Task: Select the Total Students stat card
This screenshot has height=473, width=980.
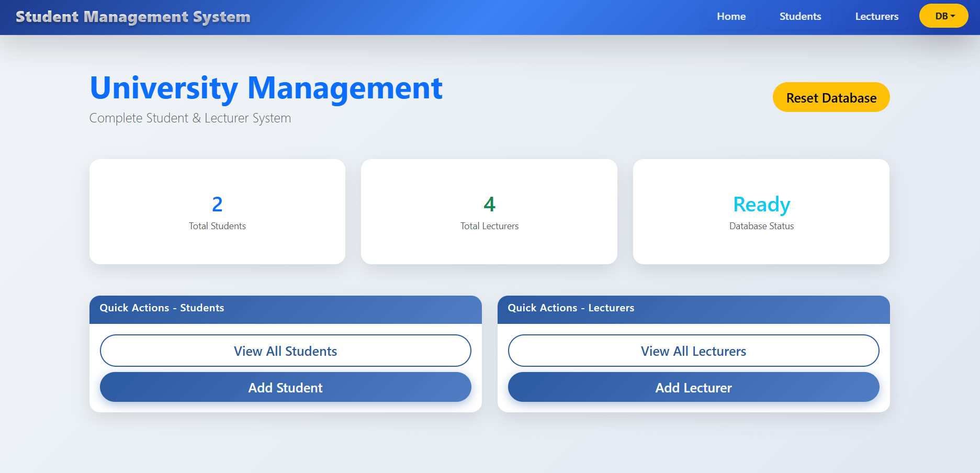Action: 217,211
